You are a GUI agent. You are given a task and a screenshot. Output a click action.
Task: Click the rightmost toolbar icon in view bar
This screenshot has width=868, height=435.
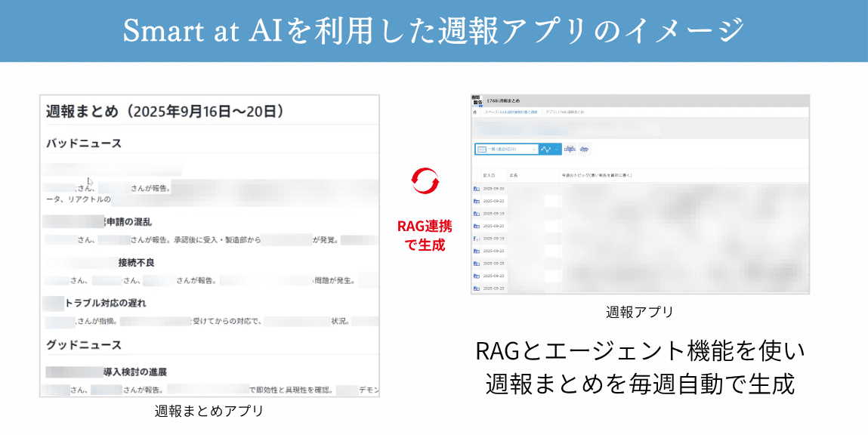coord(584,150)
